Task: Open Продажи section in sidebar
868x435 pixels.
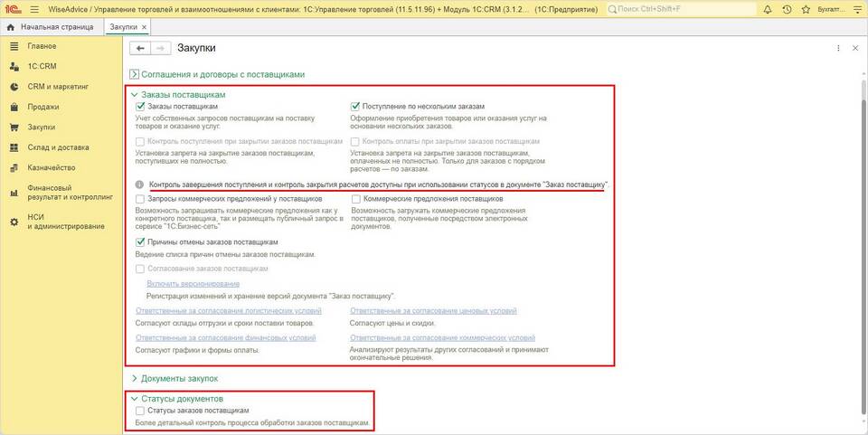Action: coord(43,108)
